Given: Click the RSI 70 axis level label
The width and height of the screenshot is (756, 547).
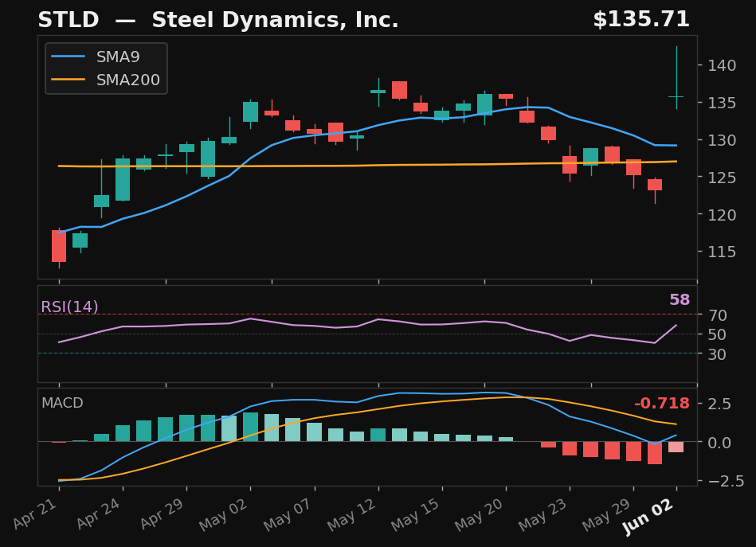Looking at the screenshot, I should point(718,315).
